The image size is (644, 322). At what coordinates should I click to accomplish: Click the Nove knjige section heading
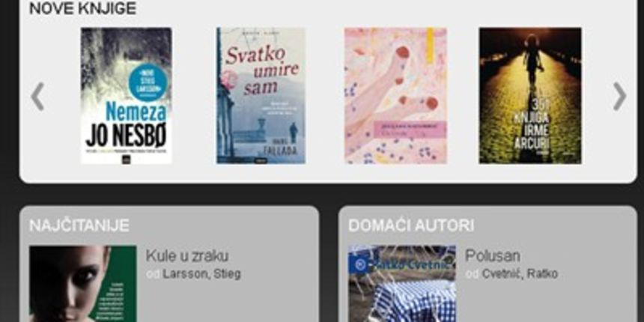pyautogui.click(x=82, y=9)
